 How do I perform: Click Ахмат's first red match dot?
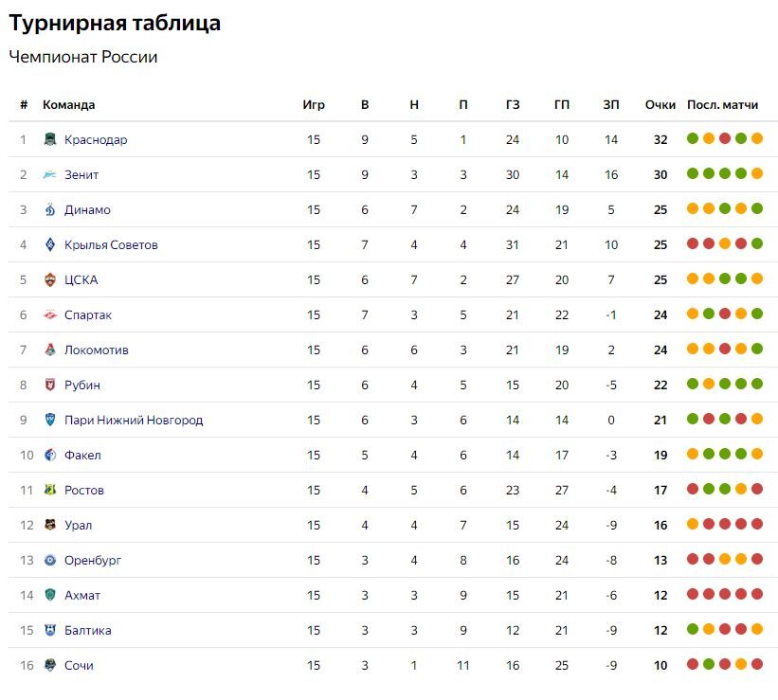[x=693, y=594]
